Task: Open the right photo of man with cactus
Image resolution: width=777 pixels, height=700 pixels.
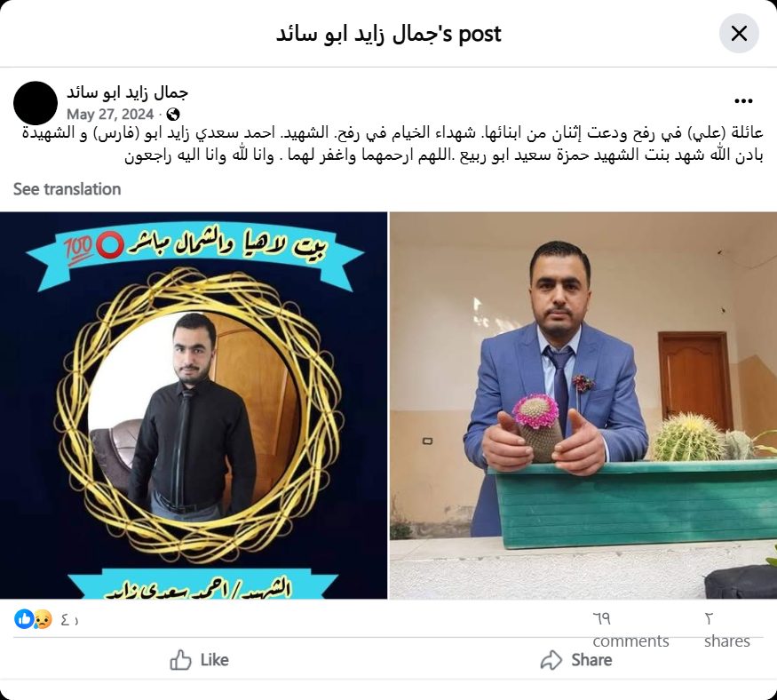Action: [583, 406]
